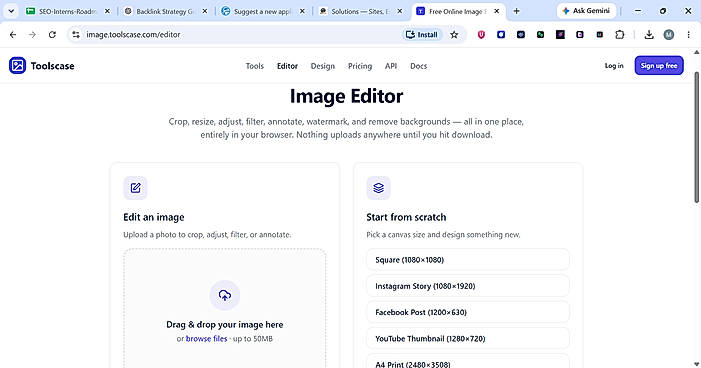This screenshot has width=701, height=368.
Task: Click the cloud upload icon in the drop zone
Action: point(224,295)
